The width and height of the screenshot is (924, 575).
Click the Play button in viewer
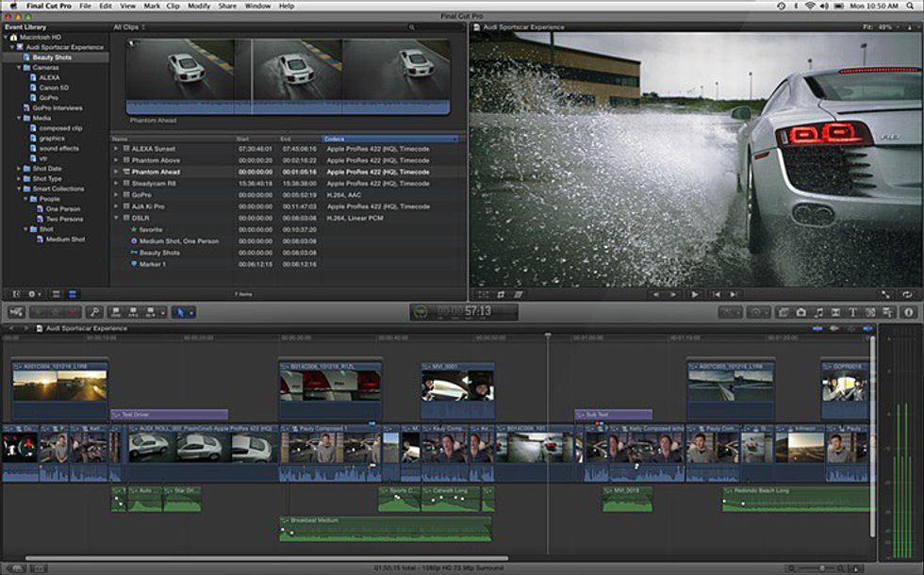695,294
